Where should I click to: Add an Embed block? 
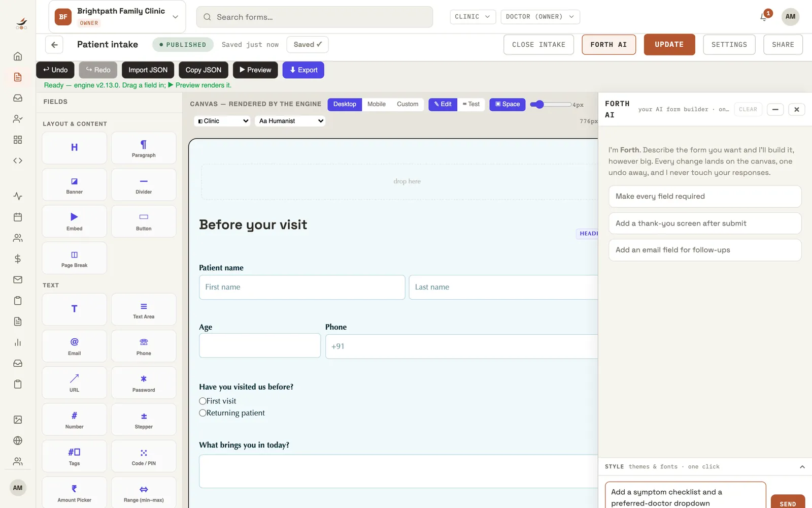tap(74, 221)
